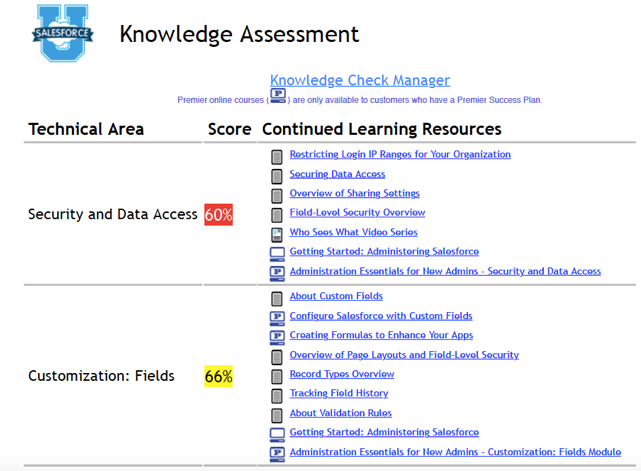Open Administration Essentials - Customization: Fields Module link
This screenshot has height=471, width=641.
(x=455, y=452)
